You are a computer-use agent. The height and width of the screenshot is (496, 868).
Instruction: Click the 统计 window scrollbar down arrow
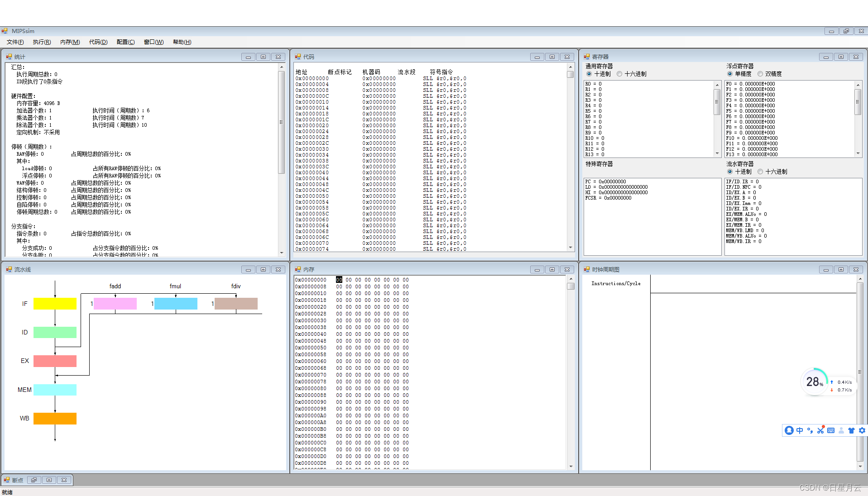coord(282,253)
